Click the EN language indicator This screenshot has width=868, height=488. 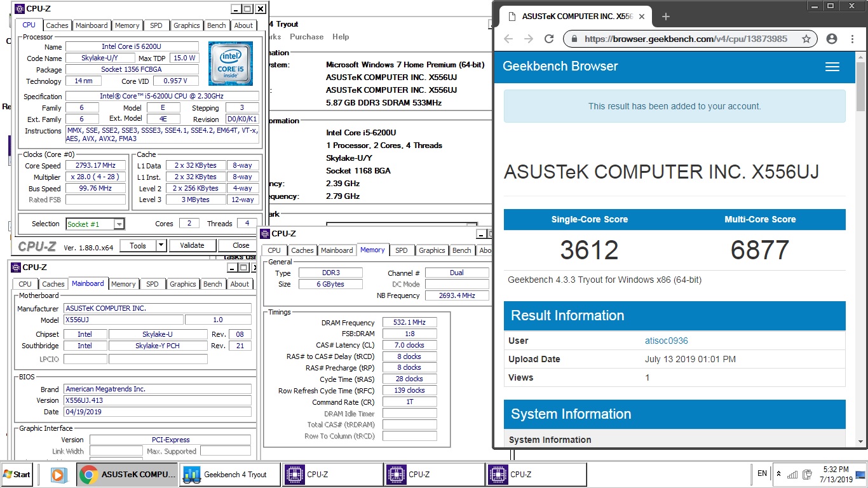point(762,473)
